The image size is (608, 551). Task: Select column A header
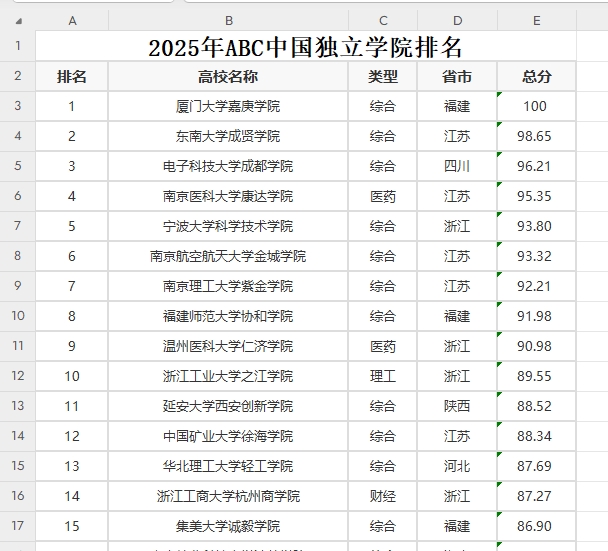72,21
